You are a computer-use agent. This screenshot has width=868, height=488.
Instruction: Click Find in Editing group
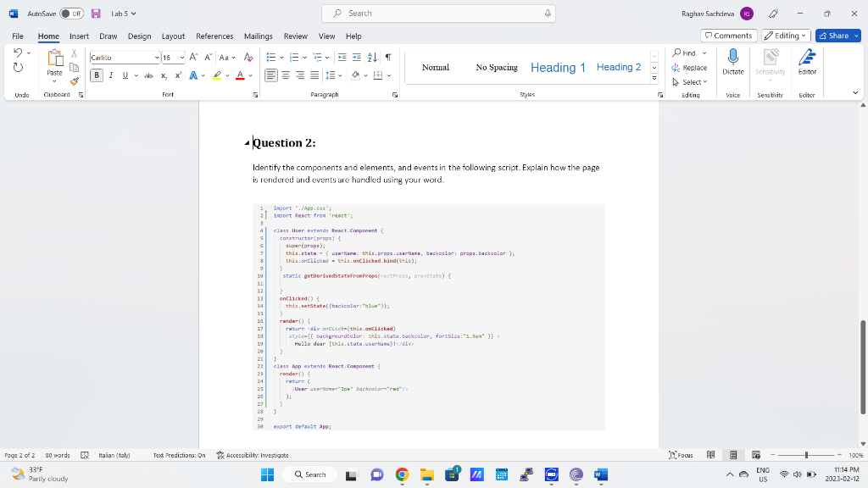(684, 53)
